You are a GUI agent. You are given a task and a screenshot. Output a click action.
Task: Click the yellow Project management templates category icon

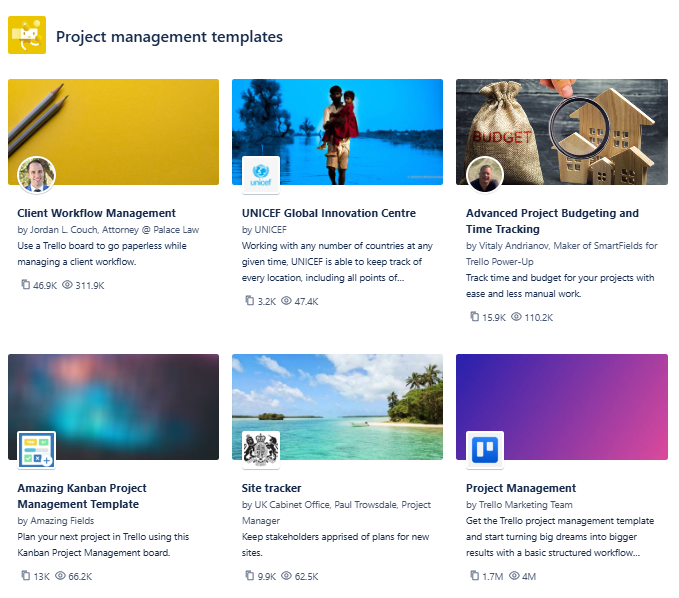(27, 35)
